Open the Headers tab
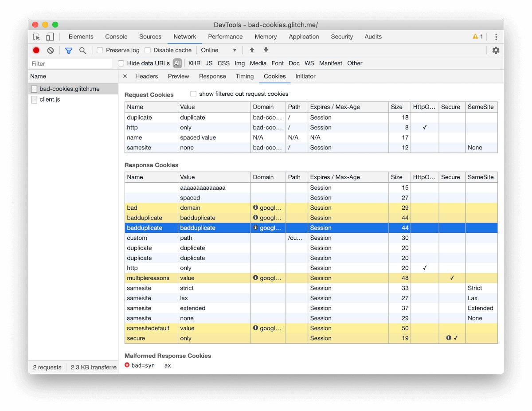 146,76
